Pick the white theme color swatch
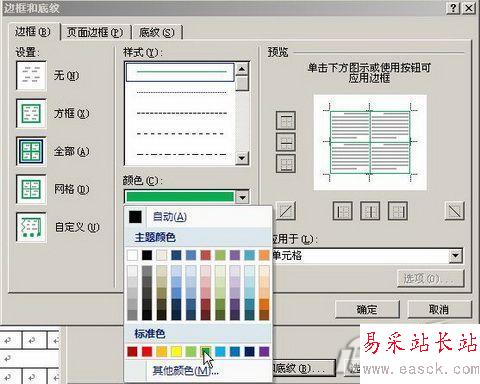The image size is (480, 384). [132, 255]
